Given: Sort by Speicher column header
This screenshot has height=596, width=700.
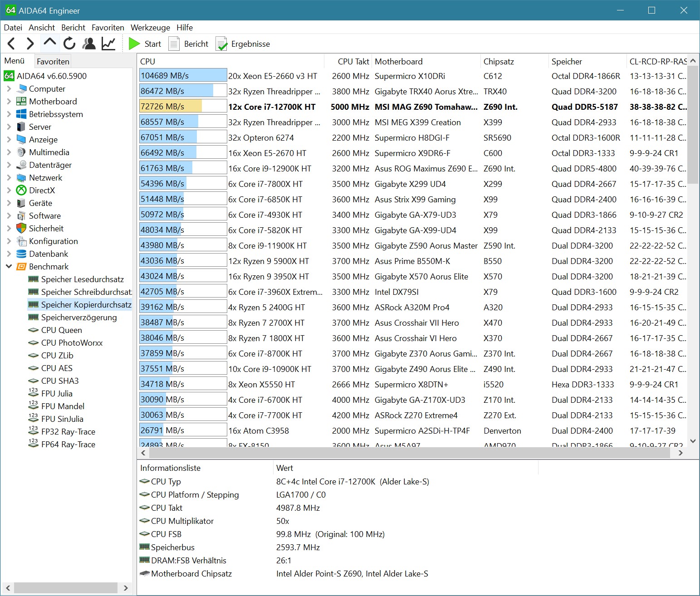Looking at the screenshot, I should click(x=587, y=61).
